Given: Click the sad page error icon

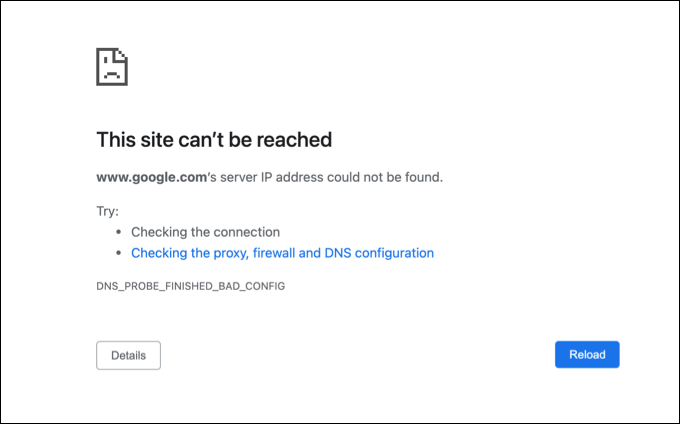Looking at the screenshot, I should point(111,67).
